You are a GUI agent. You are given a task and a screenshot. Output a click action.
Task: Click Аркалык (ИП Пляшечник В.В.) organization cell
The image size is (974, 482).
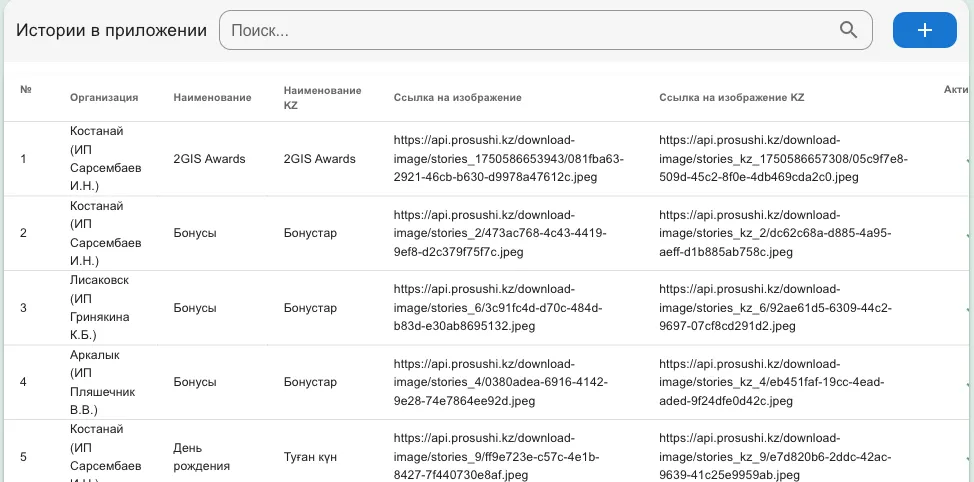(x=102, y=383)
